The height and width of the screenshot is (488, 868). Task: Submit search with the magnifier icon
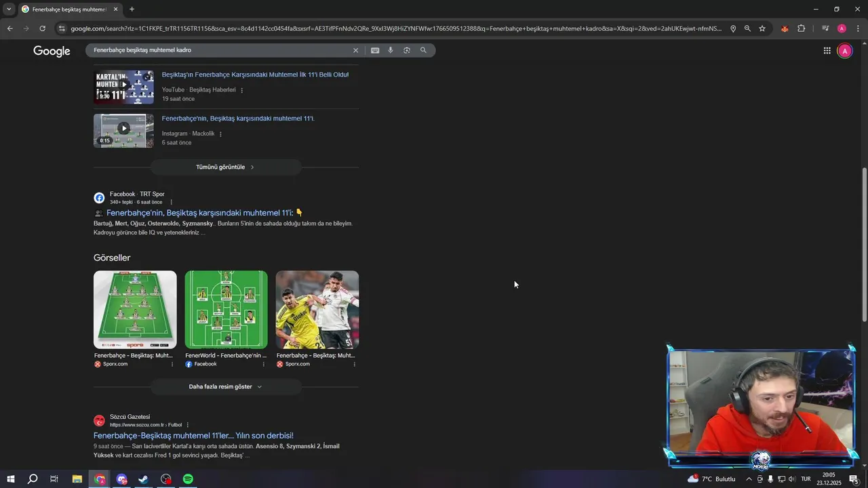coord(423,50)
